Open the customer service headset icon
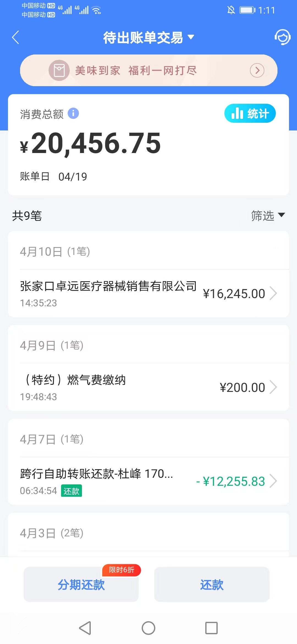 [x=282, y=37]
